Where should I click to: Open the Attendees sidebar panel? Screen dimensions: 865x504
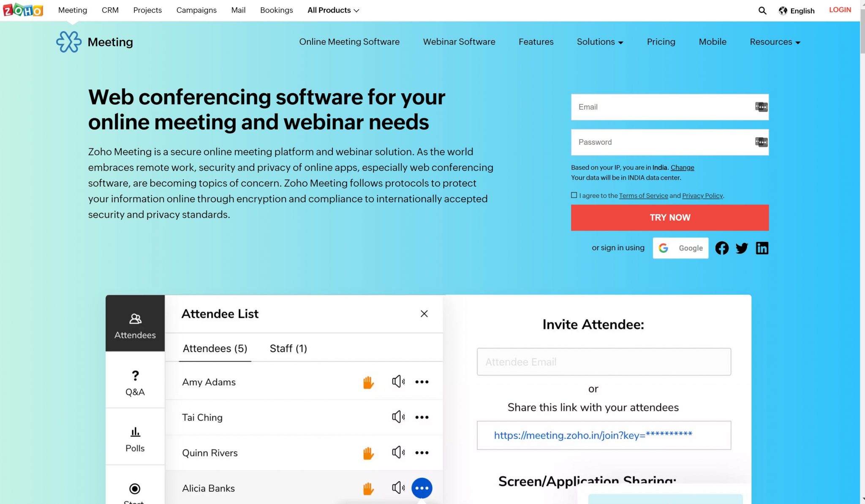(x=135, y=323)
